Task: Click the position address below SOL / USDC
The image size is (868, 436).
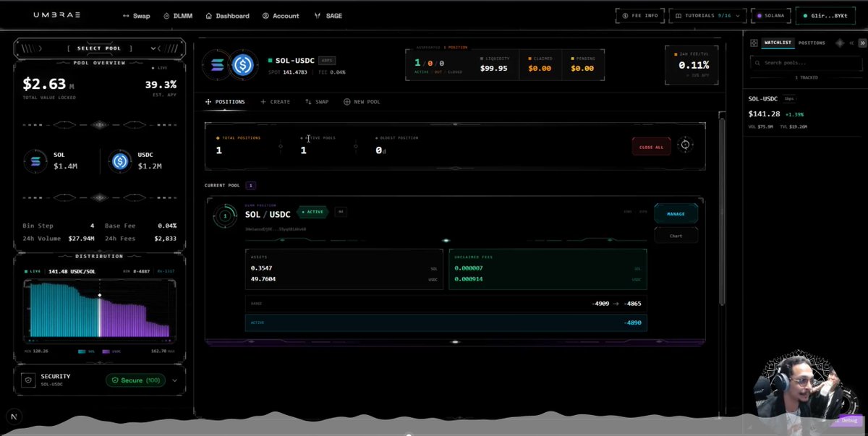Action: coord(275,228)
